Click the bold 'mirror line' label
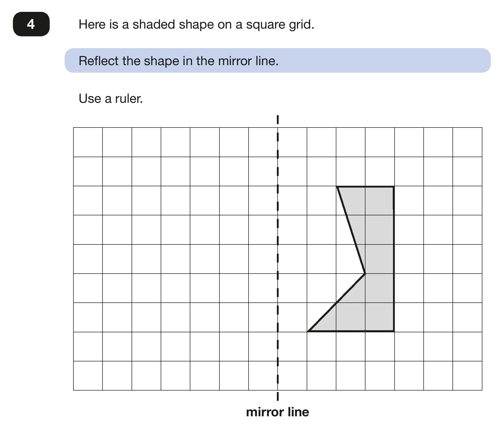Screen dimensions: 504x432 pyautogui.click(x=277, y=412)
